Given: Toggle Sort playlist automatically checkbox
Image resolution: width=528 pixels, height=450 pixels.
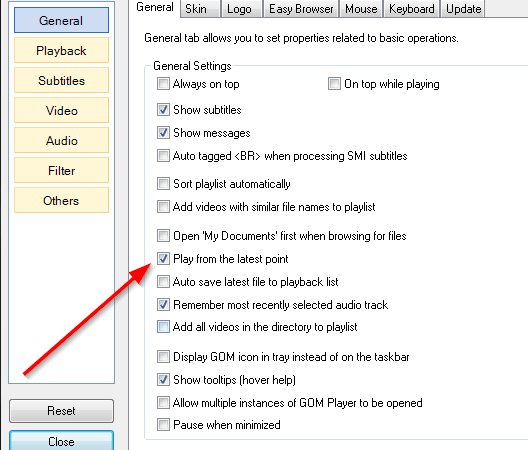Looking at the screenshot, I should point(163,184).
